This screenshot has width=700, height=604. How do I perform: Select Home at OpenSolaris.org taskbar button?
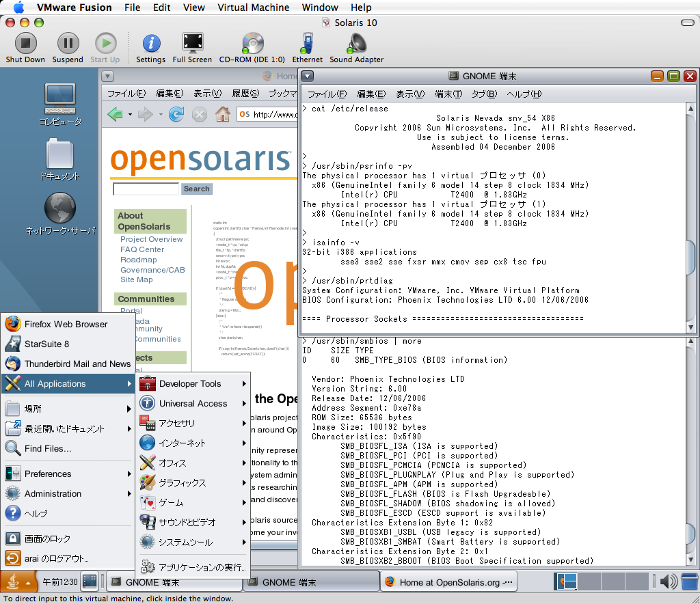[x=448, y=582]
